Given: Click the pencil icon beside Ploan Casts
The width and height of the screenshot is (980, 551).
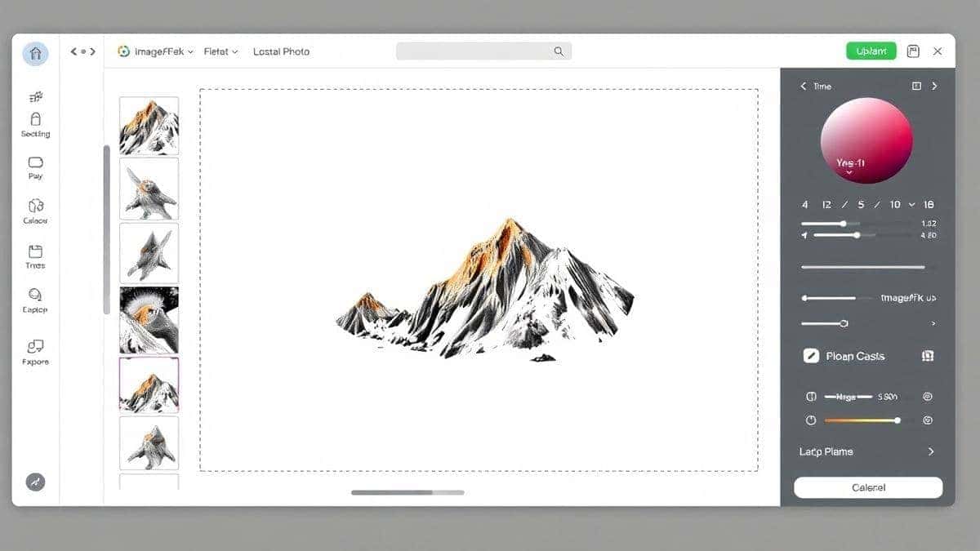Looking at the screenshot, I should point(811,356).
